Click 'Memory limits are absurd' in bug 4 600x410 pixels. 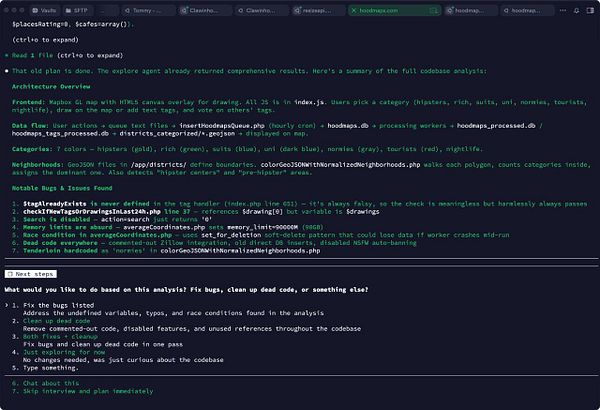[66, 227]
